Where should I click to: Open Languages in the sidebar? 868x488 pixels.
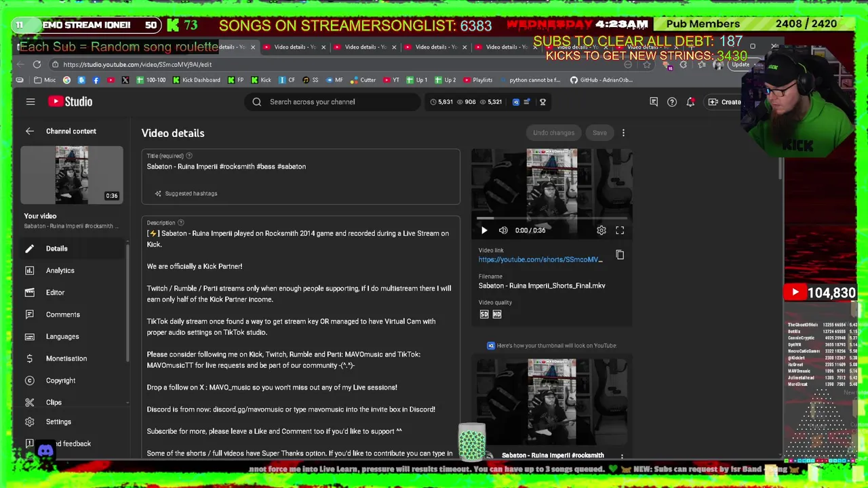point(62,337)
